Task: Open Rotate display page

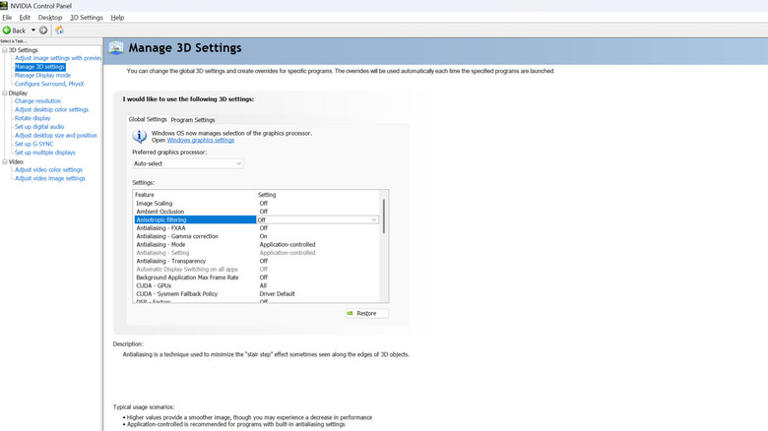Action: [x=32, y=118]
